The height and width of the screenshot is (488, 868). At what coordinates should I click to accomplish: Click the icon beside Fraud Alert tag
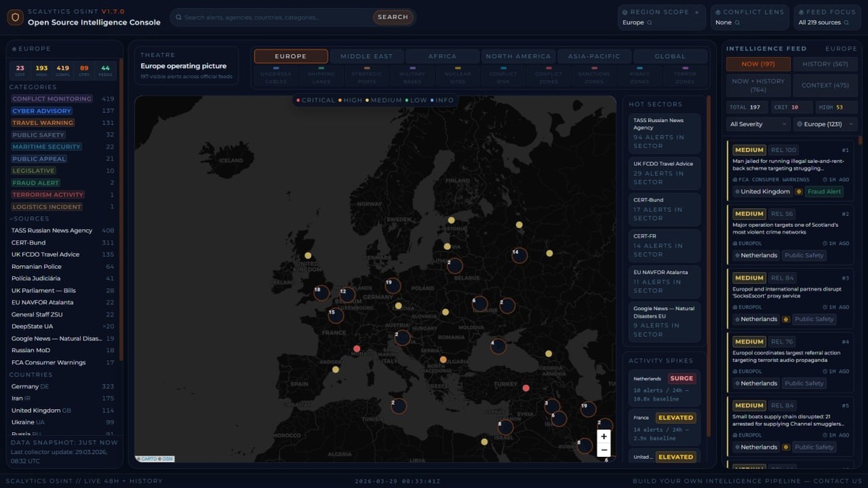[799, 192]
